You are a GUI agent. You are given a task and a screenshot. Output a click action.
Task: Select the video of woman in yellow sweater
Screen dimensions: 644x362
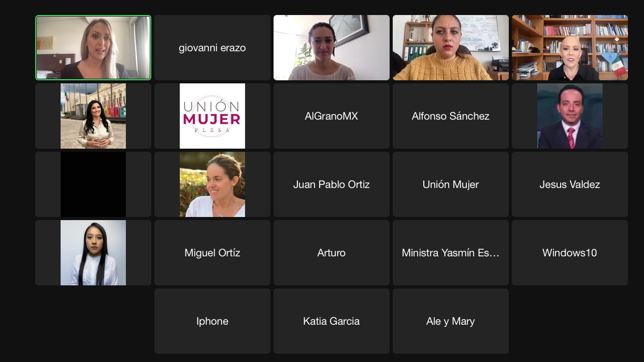pyautogui.click(x=451, y=48)
